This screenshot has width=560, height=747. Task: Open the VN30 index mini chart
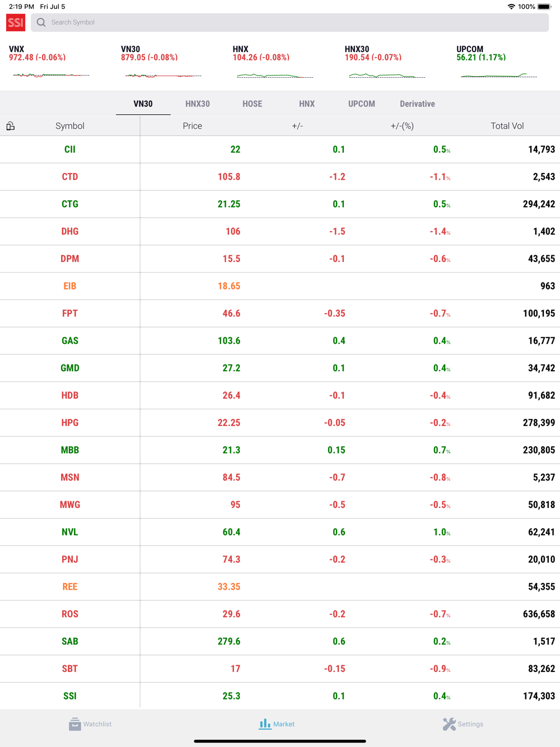tap(163, 75)
